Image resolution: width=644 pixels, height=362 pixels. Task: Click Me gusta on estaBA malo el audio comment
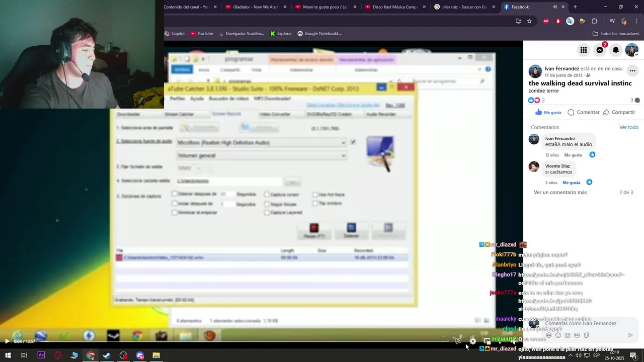573,155
